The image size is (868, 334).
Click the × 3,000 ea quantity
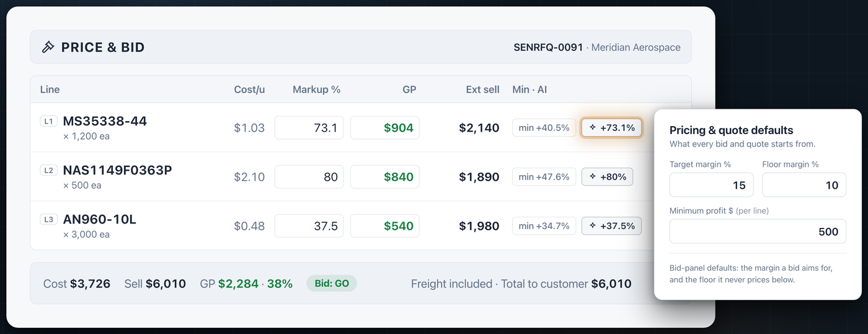point(86,234)
